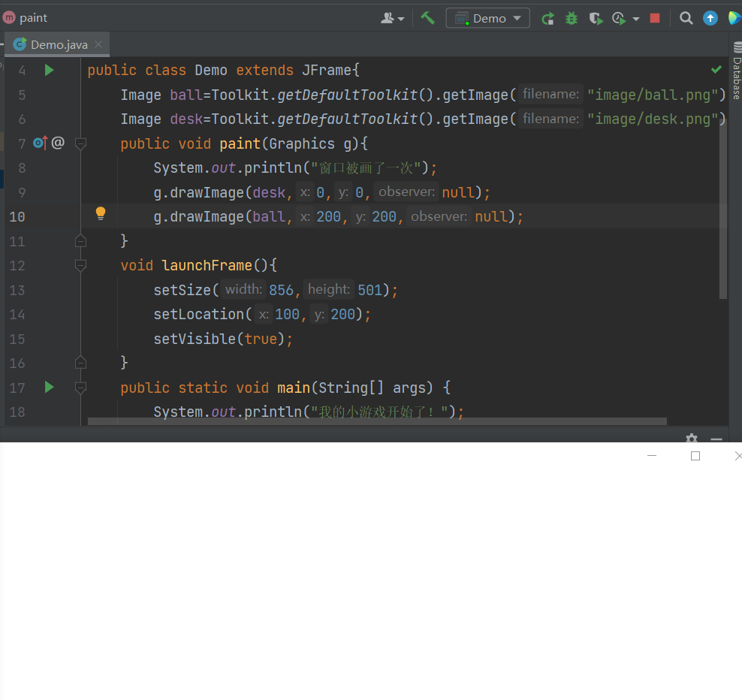Image resolution: width=742 pixels, height=700 pixels.
Task: Click the profiler run icon in toolbar
Action: click(x=619, y=19)
